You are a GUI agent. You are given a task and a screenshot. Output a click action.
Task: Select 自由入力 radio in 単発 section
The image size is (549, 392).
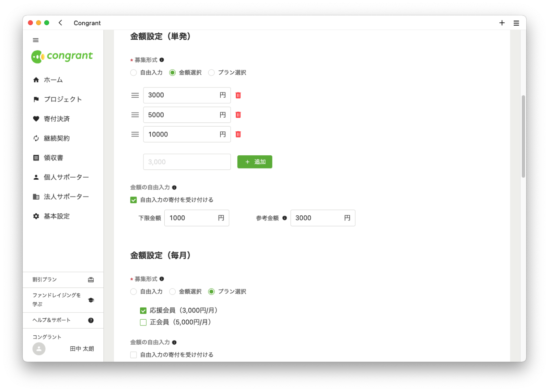click(133, 73)
